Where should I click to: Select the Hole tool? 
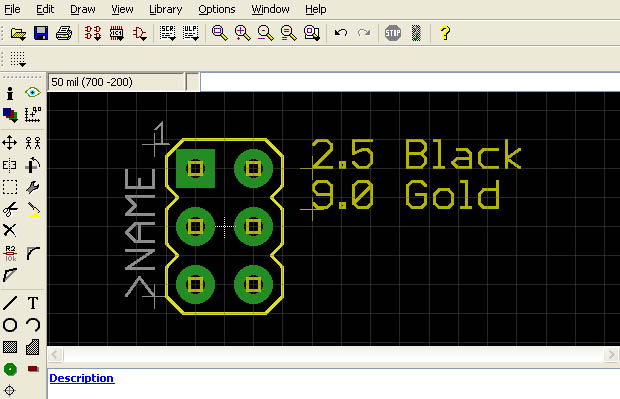pyautogui.click(x=9, y=391)
